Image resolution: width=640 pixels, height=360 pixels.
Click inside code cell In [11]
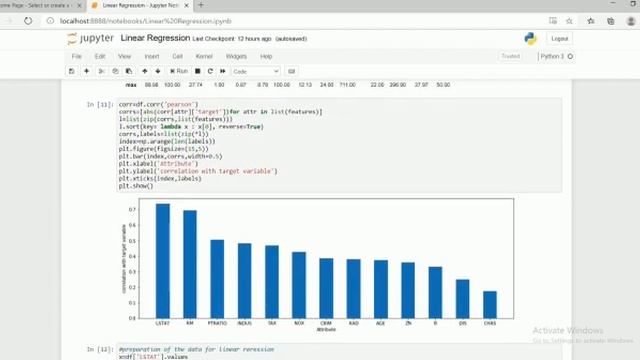339,145
